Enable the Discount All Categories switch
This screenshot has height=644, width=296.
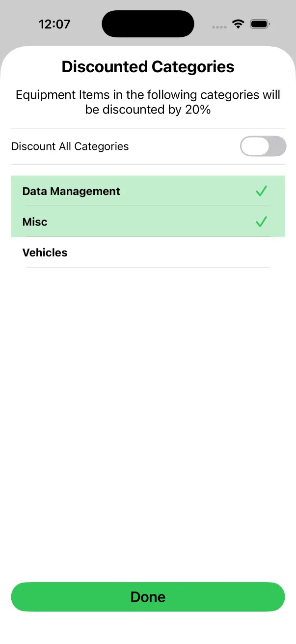point(263,146)
